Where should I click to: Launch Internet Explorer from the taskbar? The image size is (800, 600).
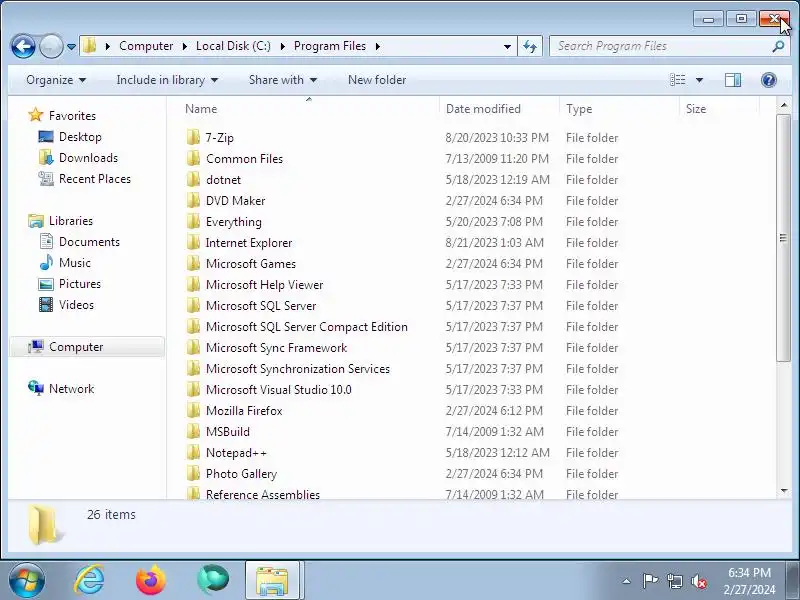[x=90, y=580]
